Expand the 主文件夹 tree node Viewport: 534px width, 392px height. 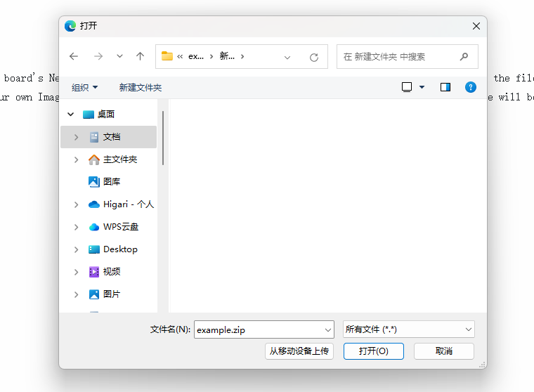[x=77, y=159]
